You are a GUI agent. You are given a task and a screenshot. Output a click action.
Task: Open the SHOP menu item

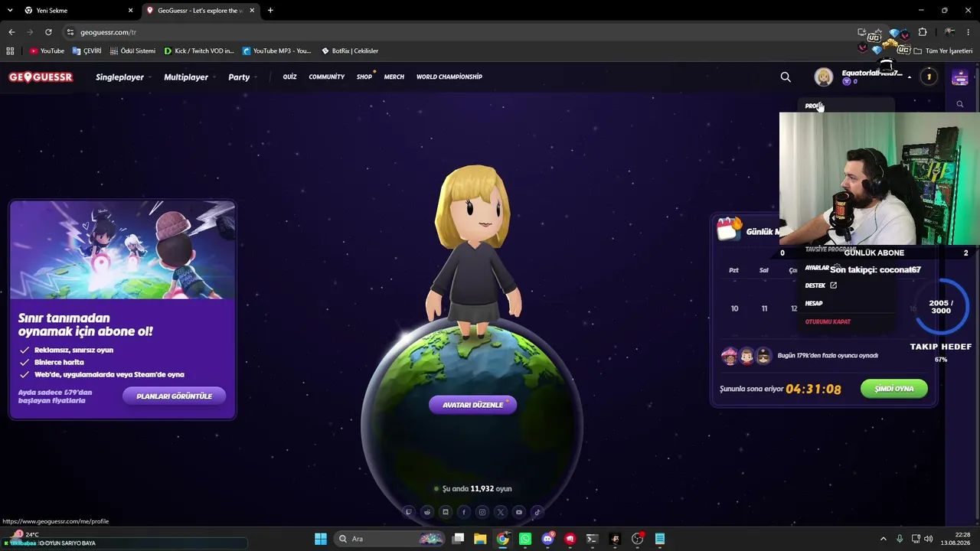(x=364, y=77)
